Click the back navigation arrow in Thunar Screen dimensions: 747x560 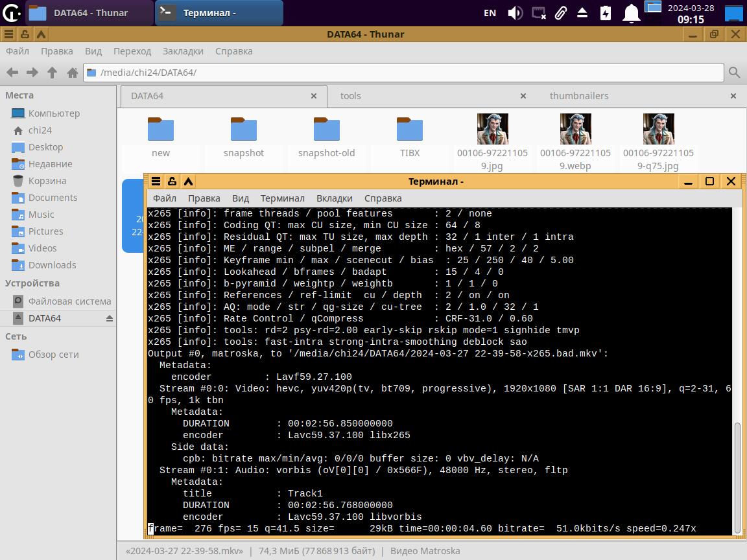12,73
